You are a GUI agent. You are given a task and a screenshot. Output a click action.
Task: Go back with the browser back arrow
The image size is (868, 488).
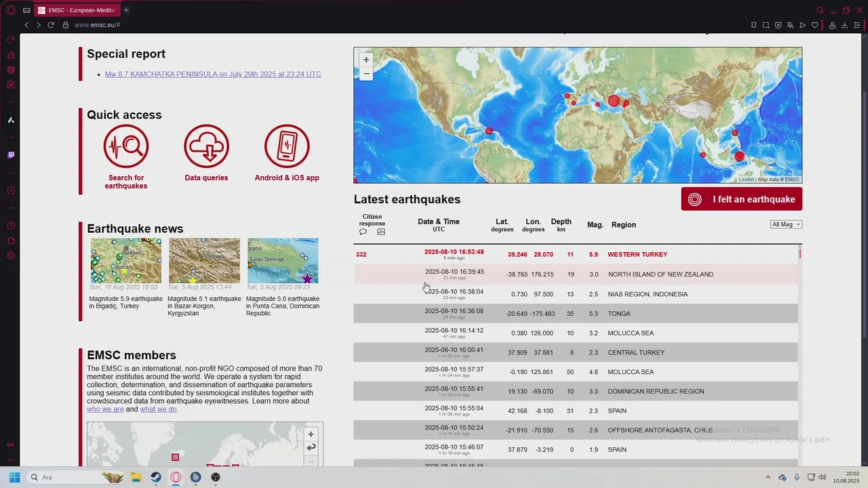(x=26, y=25)
